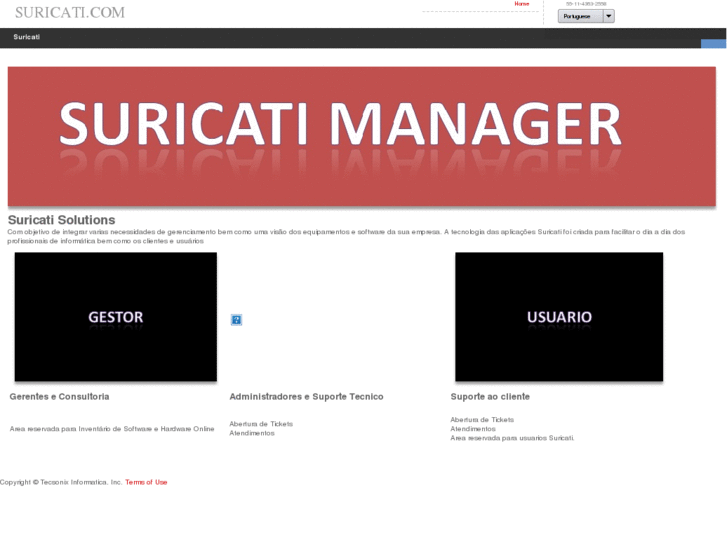Click the language dropdown arrow button
727x545 pixels.
[609, 16]
